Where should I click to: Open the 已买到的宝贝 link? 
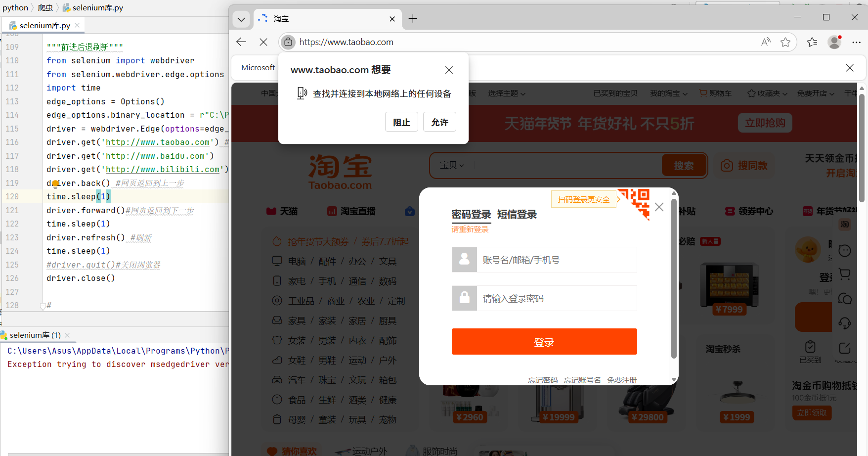pyautogui.click(x=615, y=93)
